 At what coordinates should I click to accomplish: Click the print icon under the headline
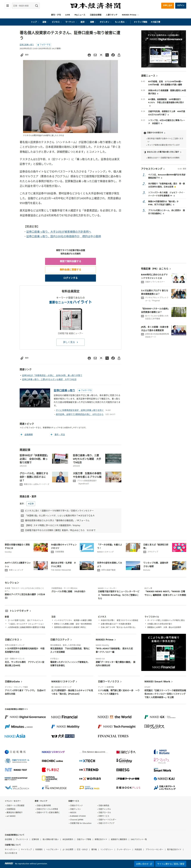[x=89, y=55]
